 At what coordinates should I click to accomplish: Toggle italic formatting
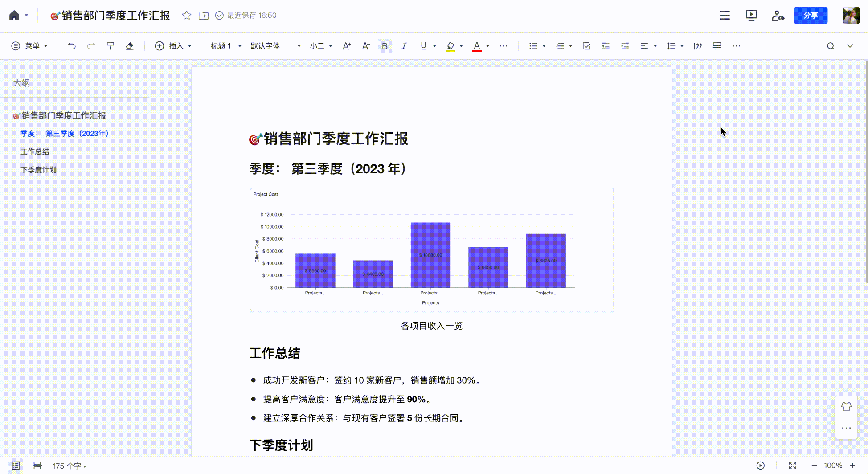(x=404, y=45)
